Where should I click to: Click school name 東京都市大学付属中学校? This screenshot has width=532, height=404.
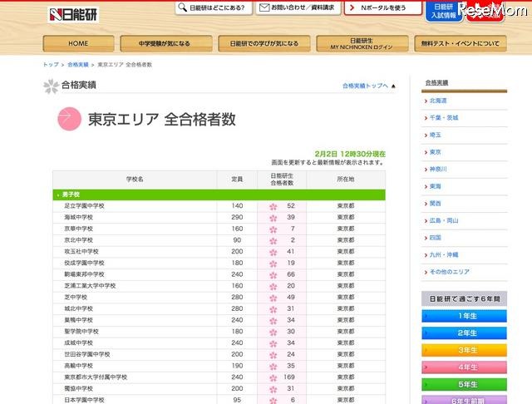pos(96,377)
